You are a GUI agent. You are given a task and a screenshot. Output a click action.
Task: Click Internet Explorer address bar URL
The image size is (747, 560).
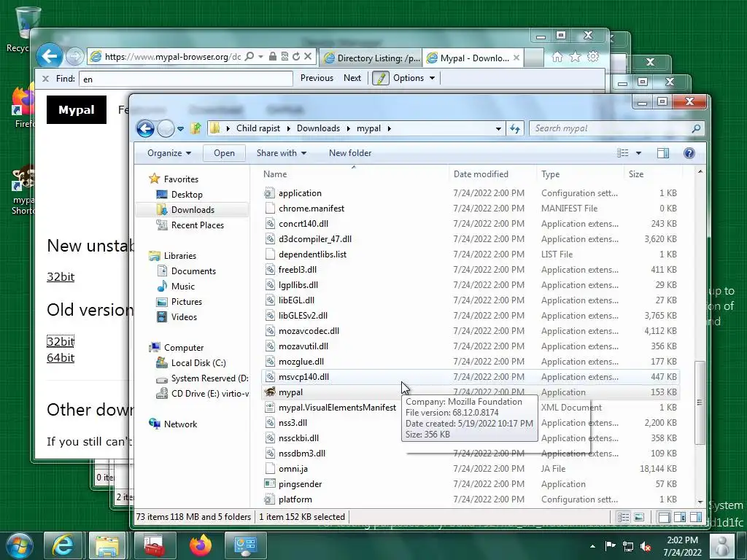click(172, 57)
